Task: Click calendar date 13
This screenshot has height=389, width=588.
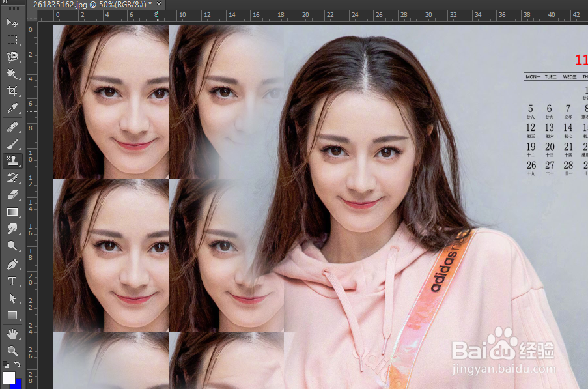Action: tap(550, 128)
